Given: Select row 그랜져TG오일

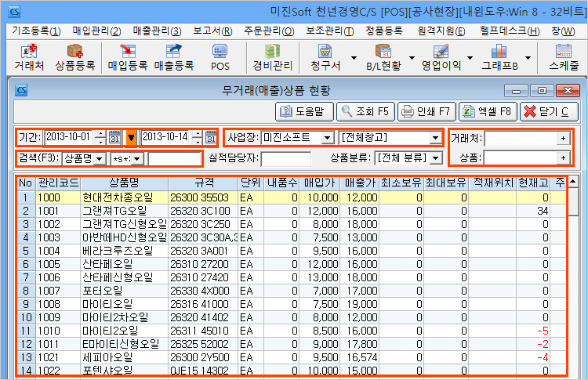Looking at the screenshot, I should [x=292, y=211].
